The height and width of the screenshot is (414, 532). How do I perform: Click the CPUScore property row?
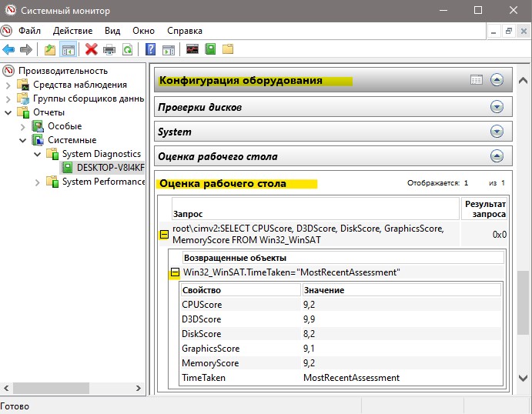tap(340, 305)
